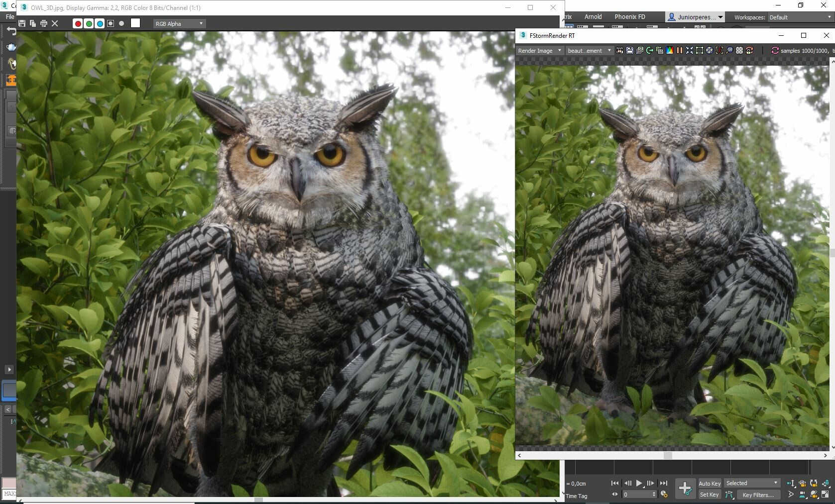This screenshot has width=835, height=504.
Task: Open the RGB Alpha channel dropdown
Action: pyautogui.click(x=179, y=23)
